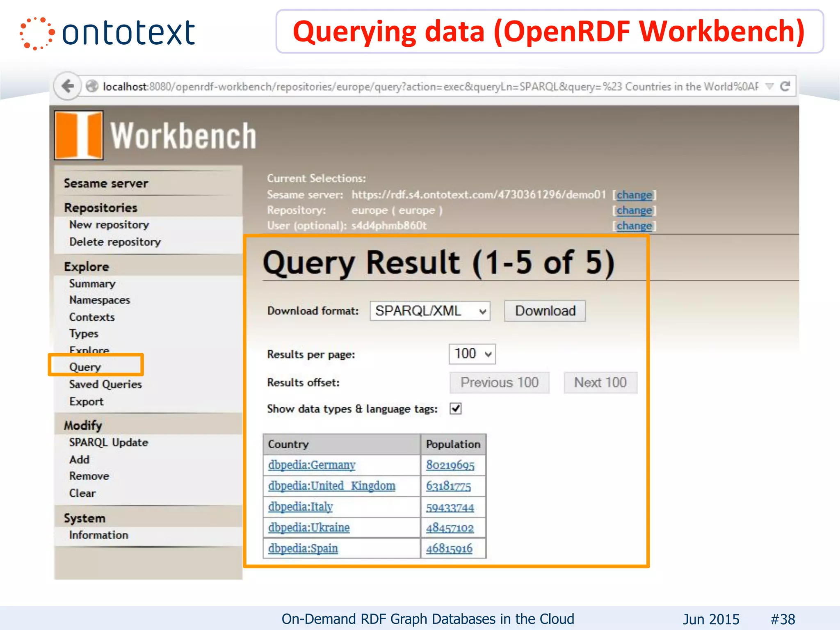Click dbpedia:Italy link
840x630 pixels.
click(300, 507)
